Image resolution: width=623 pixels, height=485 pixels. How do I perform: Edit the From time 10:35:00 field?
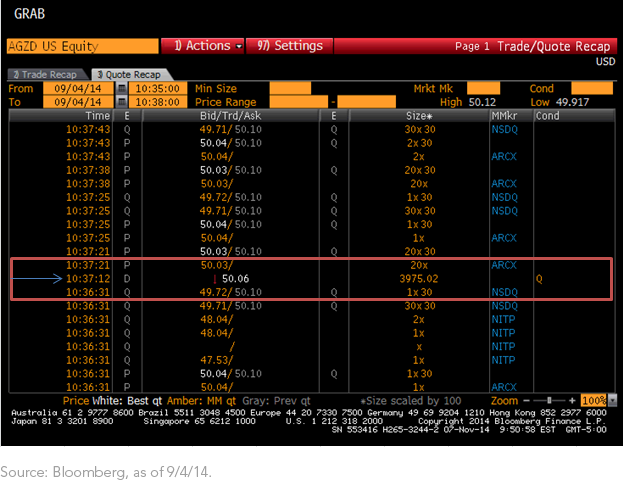158,88
